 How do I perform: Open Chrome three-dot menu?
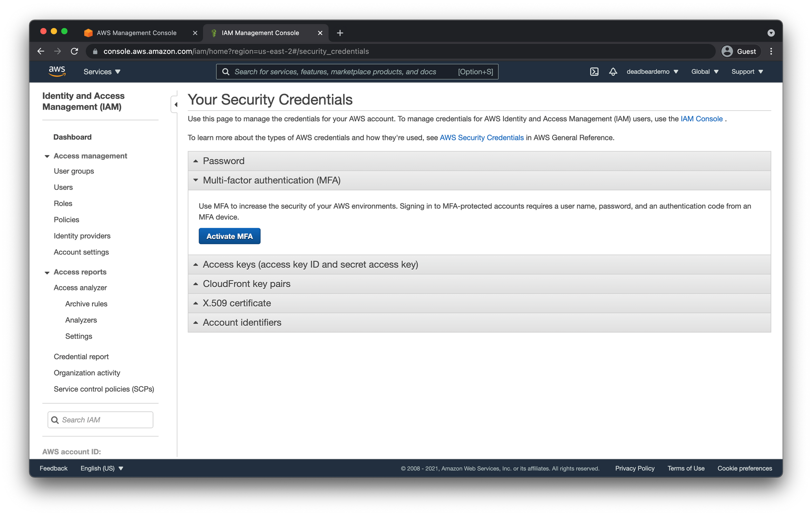771,52
